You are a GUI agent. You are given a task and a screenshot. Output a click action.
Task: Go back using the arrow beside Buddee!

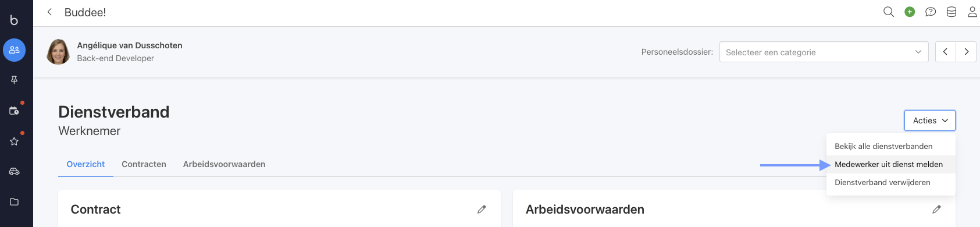coord(49,12)
